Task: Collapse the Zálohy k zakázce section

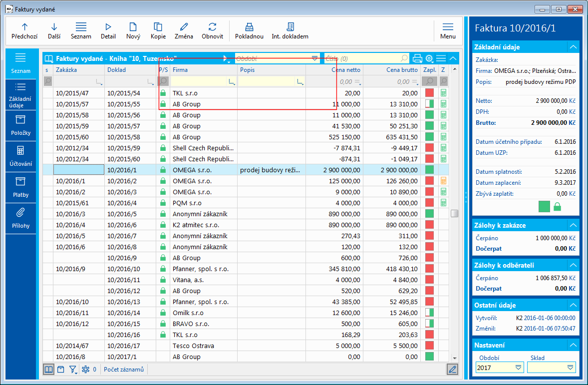Action: pyautogui.click(x=574, y=225)
